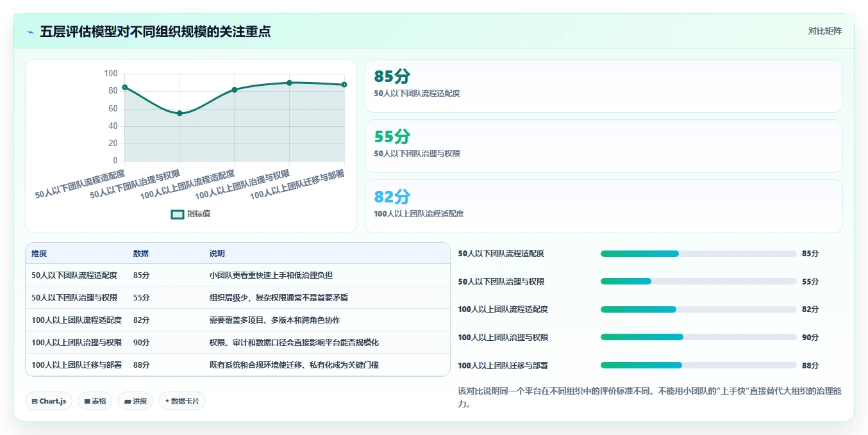Click the 82分 progress bar
868x435 pixels.
(699, 309)
